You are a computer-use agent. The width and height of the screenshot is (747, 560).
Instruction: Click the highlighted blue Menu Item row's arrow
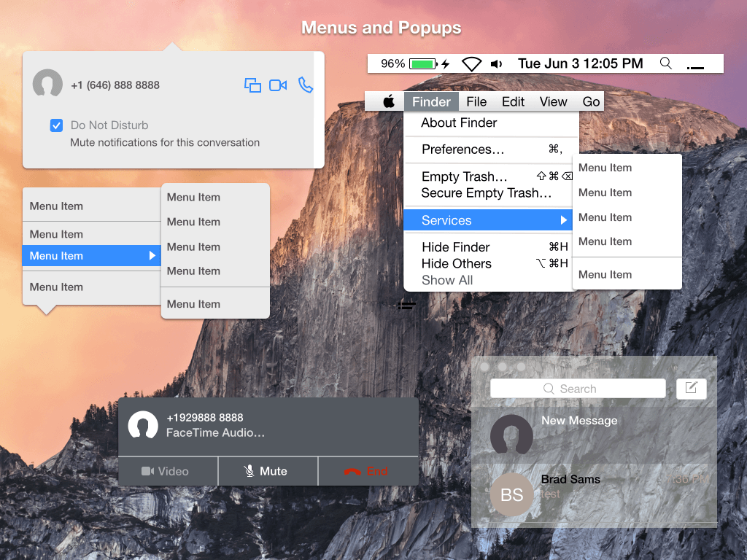pyautogui.click(x=152, y=256)
